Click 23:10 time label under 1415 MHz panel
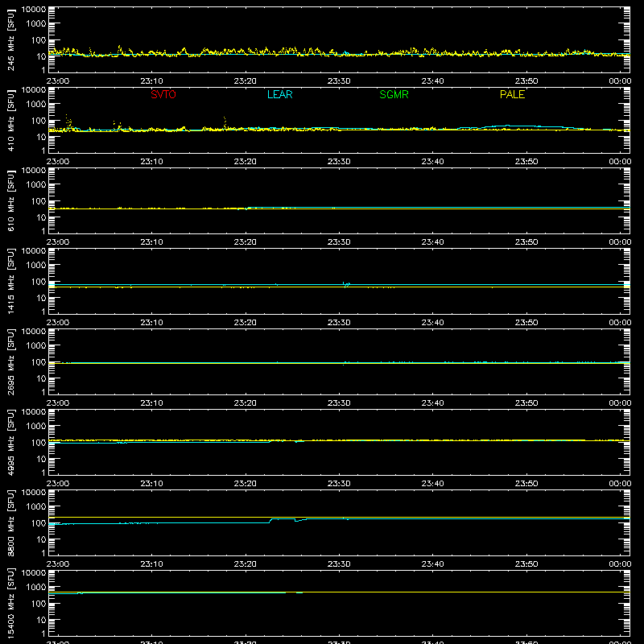The image size is (644, 644). (x=151, y=323)
